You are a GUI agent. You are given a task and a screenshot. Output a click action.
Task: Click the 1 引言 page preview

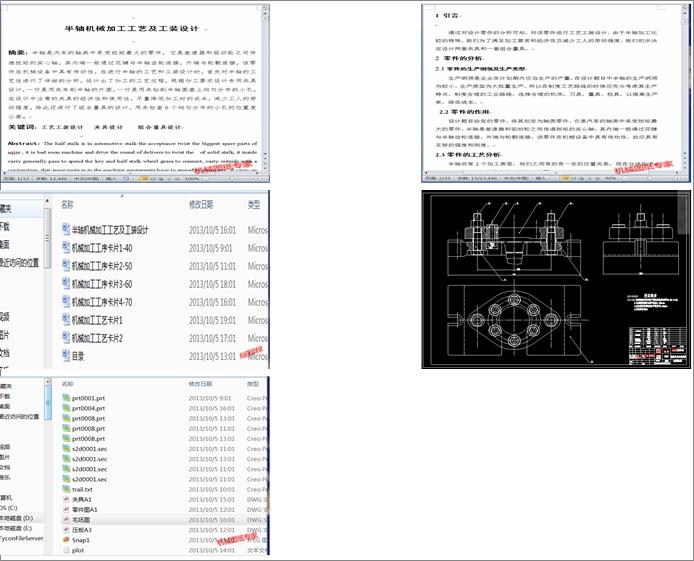tap(555, 92)
